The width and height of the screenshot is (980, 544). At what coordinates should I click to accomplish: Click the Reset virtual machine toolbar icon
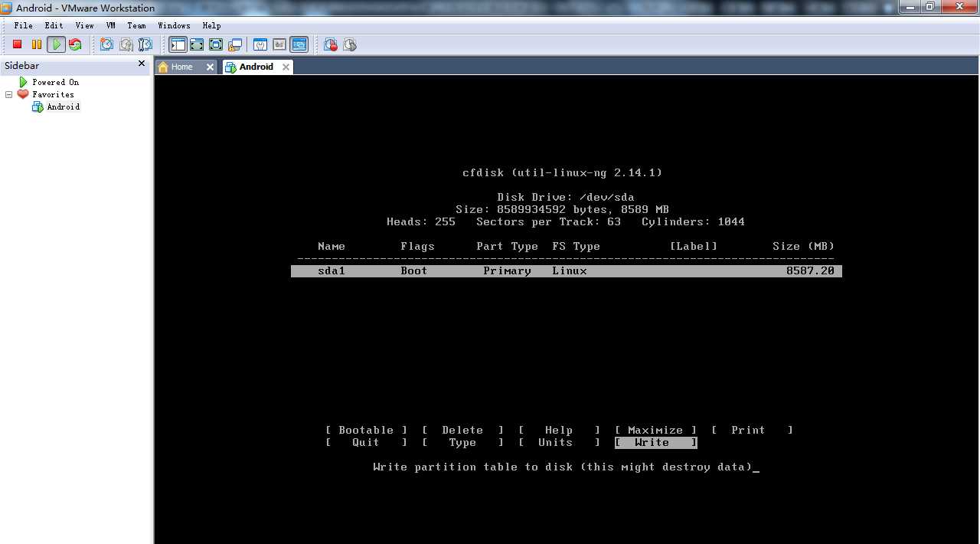click(x=75, y=44)
